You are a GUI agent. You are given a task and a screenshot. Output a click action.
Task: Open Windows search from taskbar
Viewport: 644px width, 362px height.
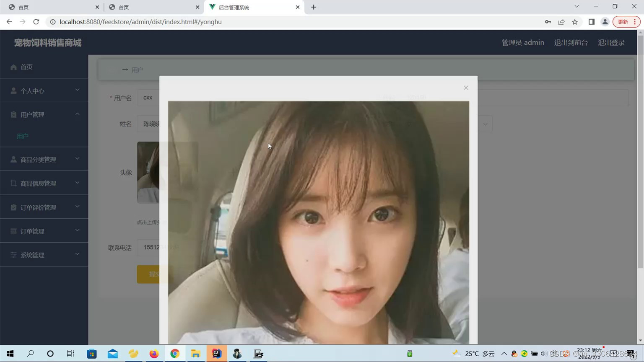(x=30, y=354)
